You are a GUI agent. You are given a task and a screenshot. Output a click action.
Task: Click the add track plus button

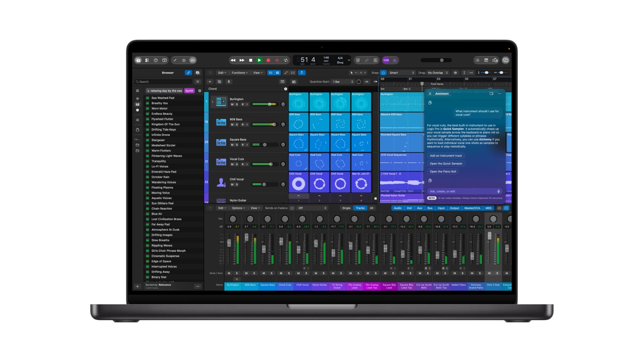tap(210, 82)
